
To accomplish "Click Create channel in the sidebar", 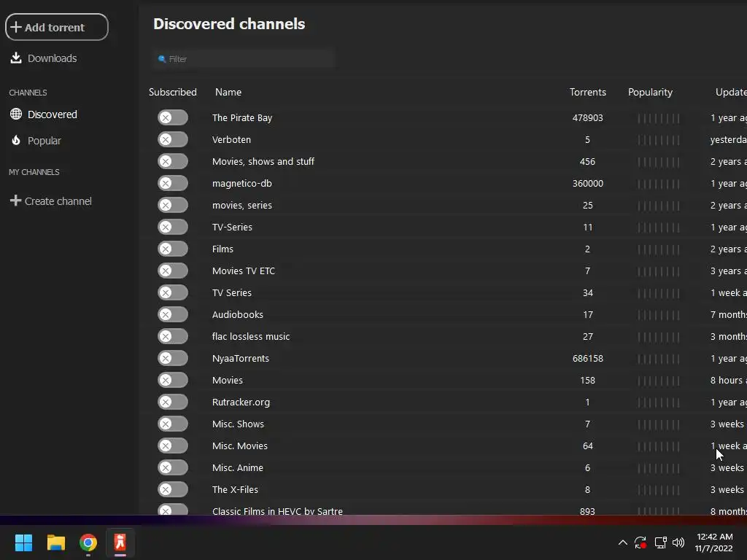I will tap(51, 201).
